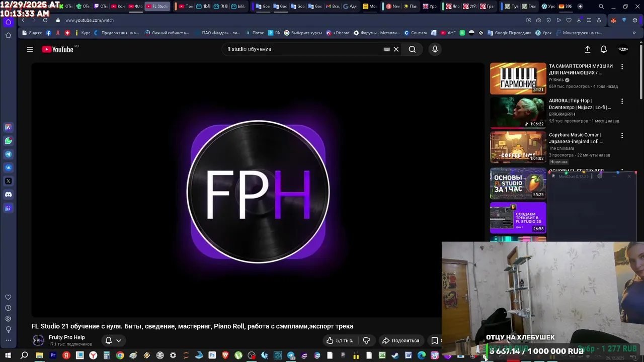The width and height of the screenshot is (644, 362).
Task: Open Discord in the Opera sidebar
Action: pyautogui.click(x=8, y=195)
